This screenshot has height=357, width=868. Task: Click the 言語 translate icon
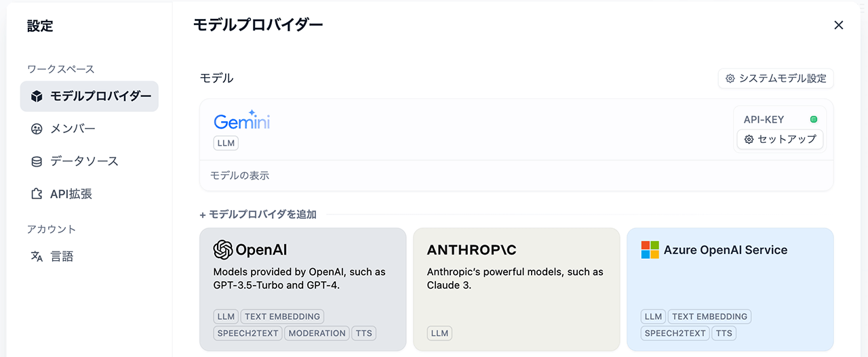(37, 257)
